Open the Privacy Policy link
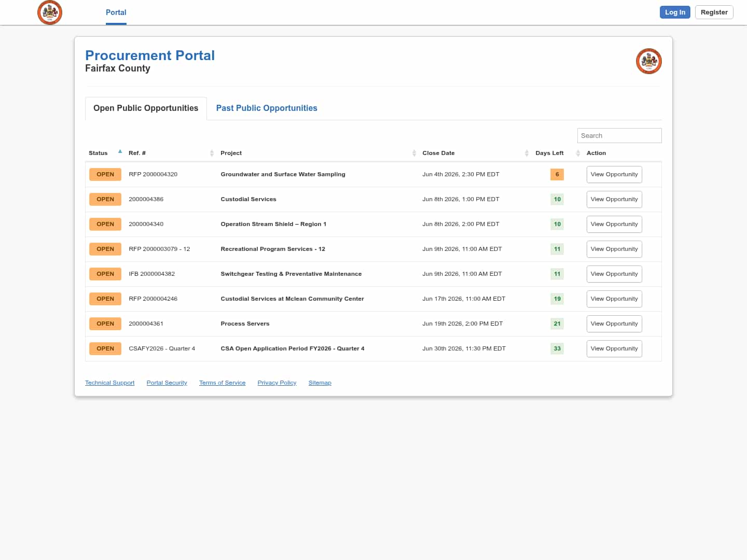This screenshot has width=747, height=560. pos(277,383)
